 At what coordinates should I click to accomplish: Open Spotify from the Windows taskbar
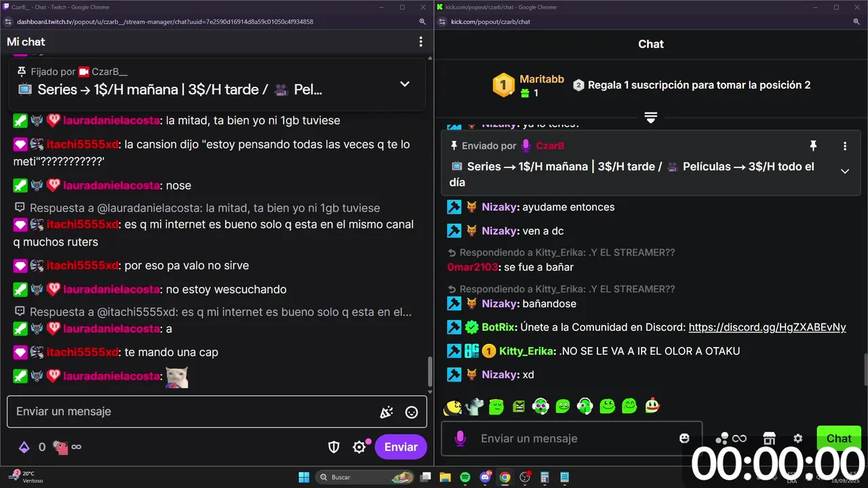(x=465, y=477)
